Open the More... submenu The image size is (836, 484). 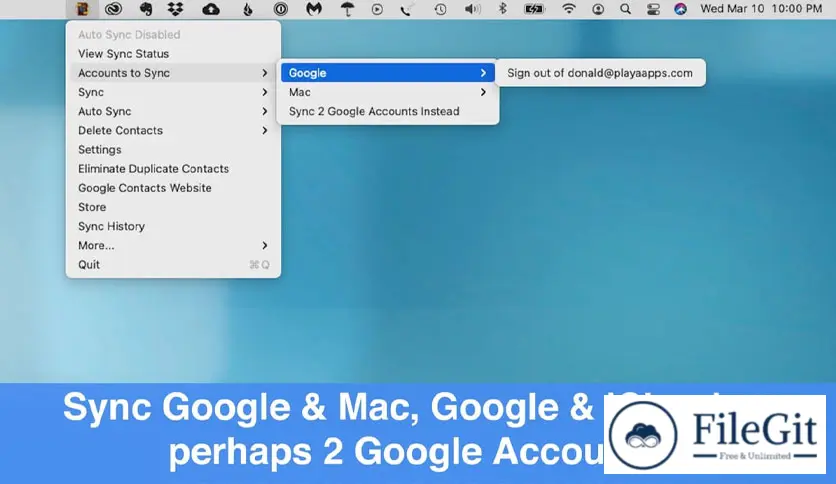tap(173, 246)
